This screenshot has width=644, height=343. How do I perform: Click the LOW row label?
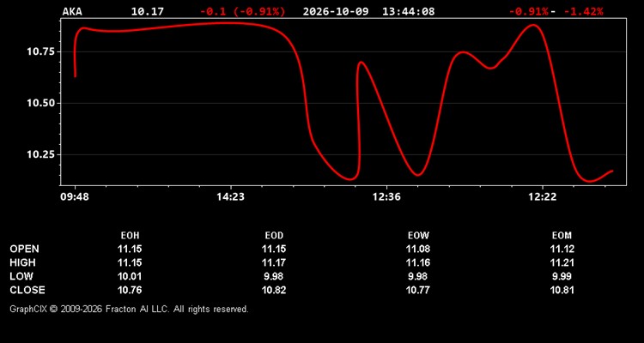click(21, 276)
